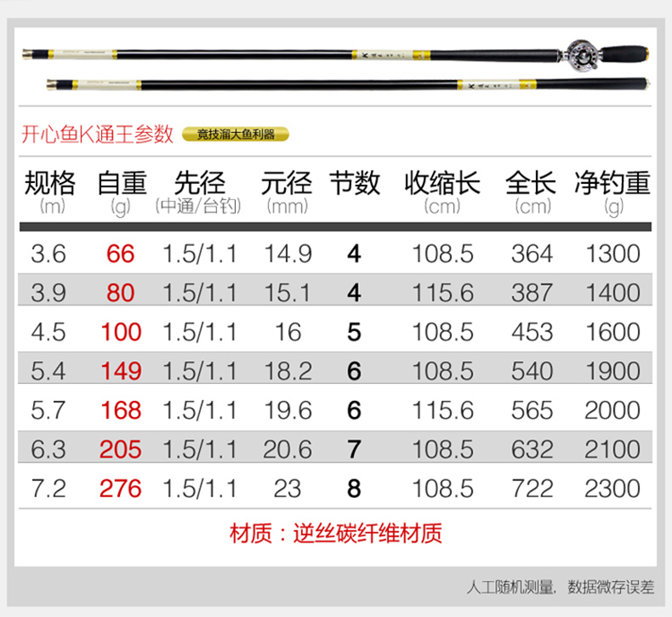Click the 1600 net fishing weight
This screenshot has height=617, width=672.
click(x=612, y=332)
